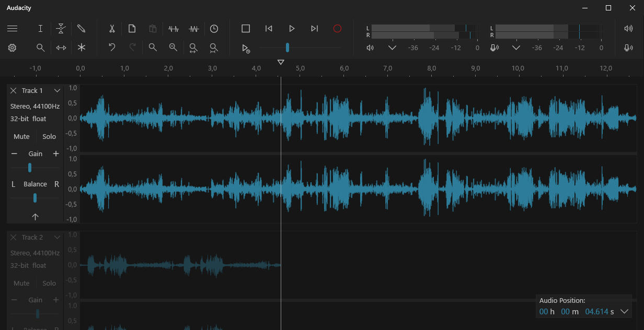Select the Multi-tool
The height and width of the screenshot is (330, 644).
click(81, 48)
